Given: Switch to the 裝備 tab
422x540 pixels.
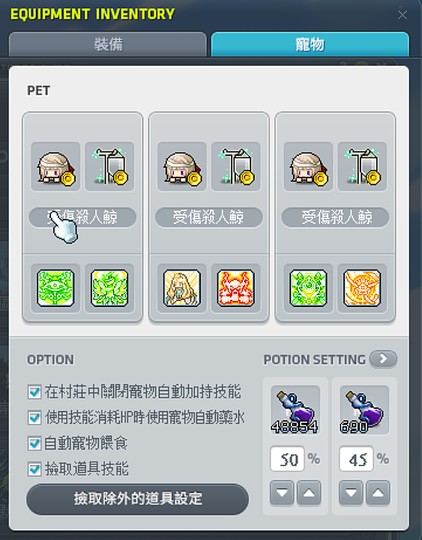Looking at the screenshot, I should 108,44.
